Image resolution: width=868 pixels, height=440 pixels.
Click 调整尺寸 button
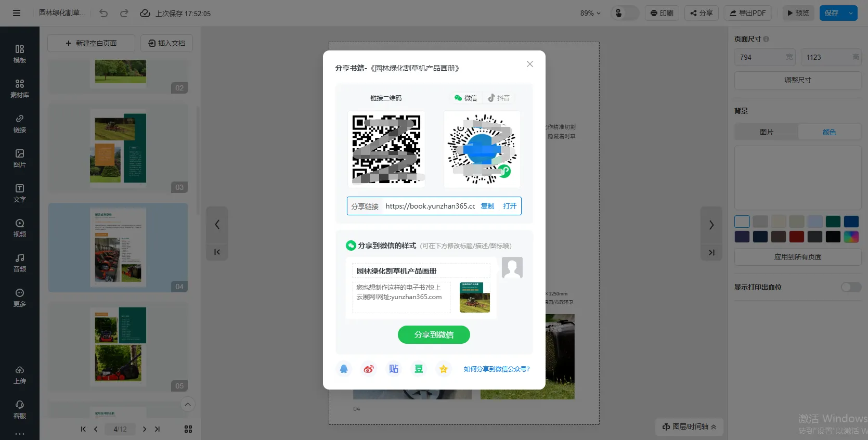(798, 80)
